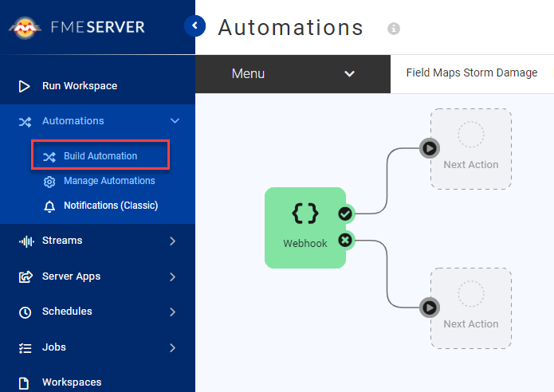Collapse the sidebar with the arrow button
This screenshot has width=554, height=392.
pyautogui.click(x=194, y=26)
